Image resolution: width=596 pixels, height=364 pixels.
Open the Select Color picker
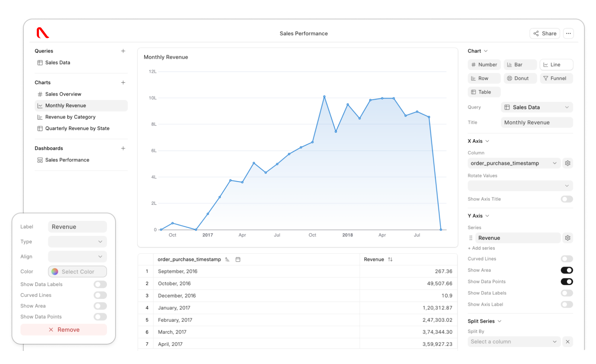tap(77, 272)
